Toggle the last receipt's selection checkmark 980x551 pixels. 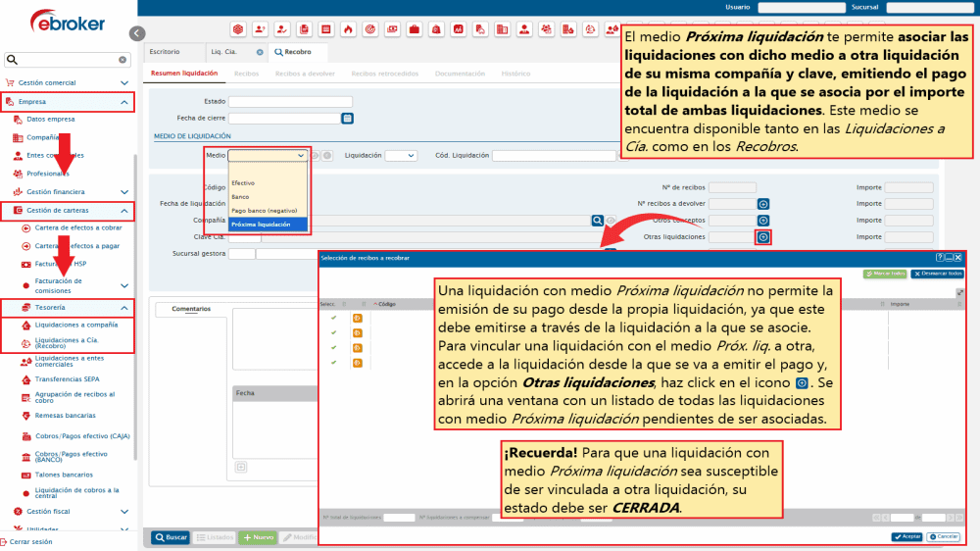pos(334,363)
